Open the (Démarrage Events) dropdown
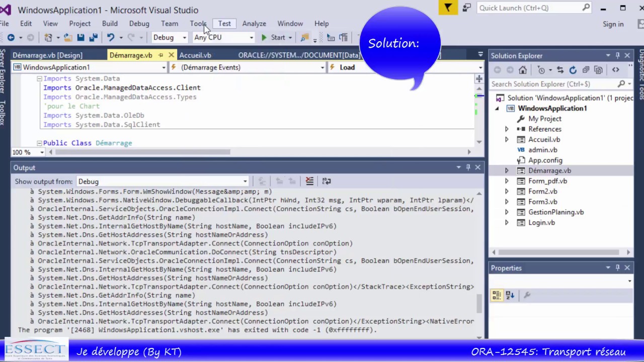644x362 pixels. tap(323, 67)
